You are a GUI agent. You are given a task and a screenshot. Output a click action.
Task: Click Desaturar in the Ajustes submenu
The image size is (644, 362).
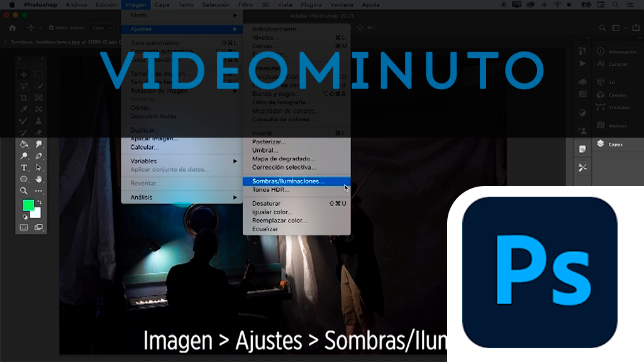coord(267,204)
